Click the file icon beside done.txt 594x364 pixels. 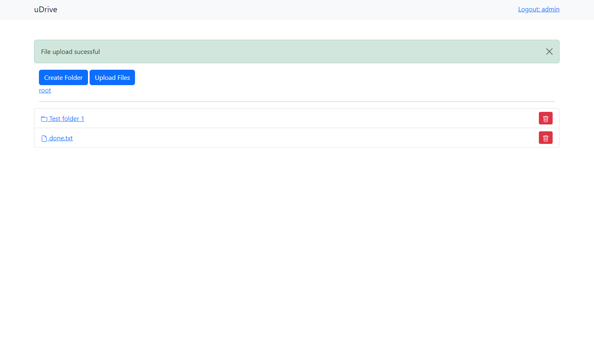point(44,139)
